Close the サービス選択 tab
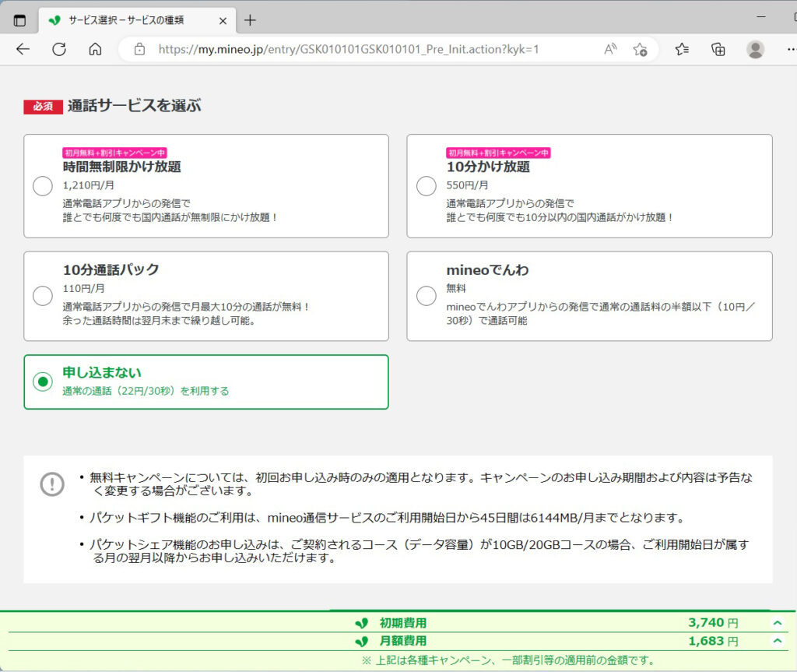Viewport: 797px width, 672px height. coord(223,21)
